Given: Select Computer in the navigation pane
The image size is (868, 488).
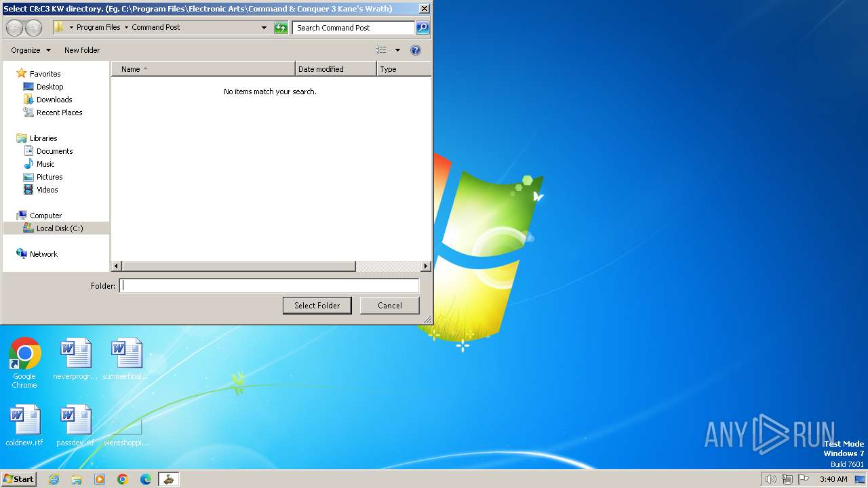Looking at the screenshot, I should coord(45,216).
